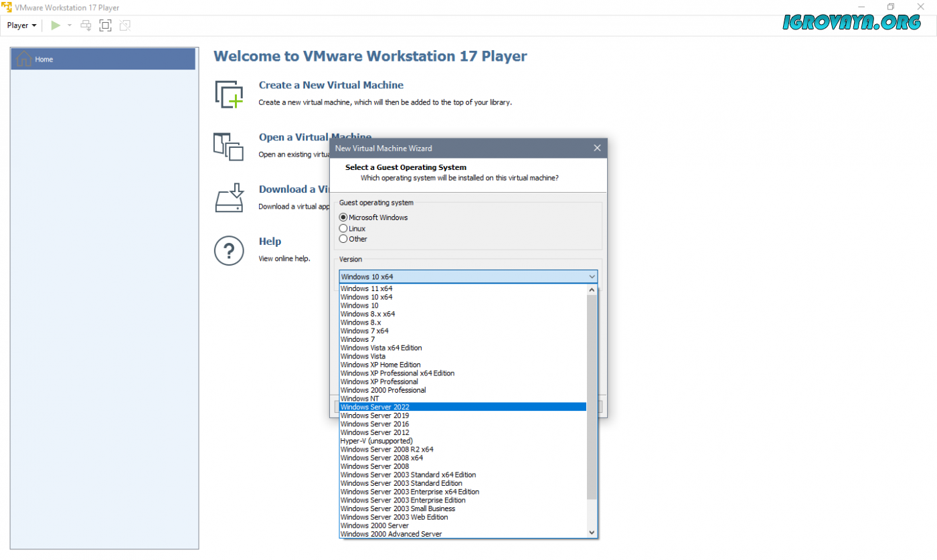Select the Microsoft Windows radio button
The image size is (937, 560).
pyautogui.click(x=343, y=217)
